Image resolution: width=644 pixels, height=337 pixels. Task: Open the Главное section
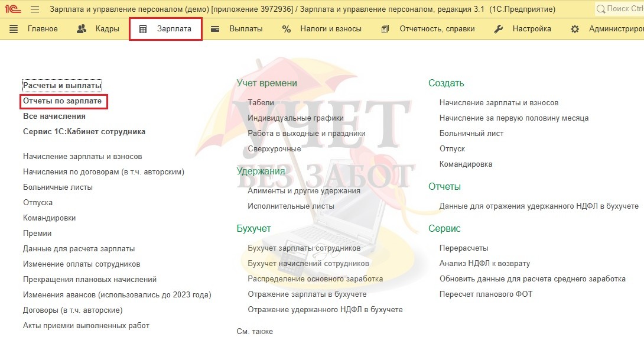pyautogui.click(x=43, y=29)
